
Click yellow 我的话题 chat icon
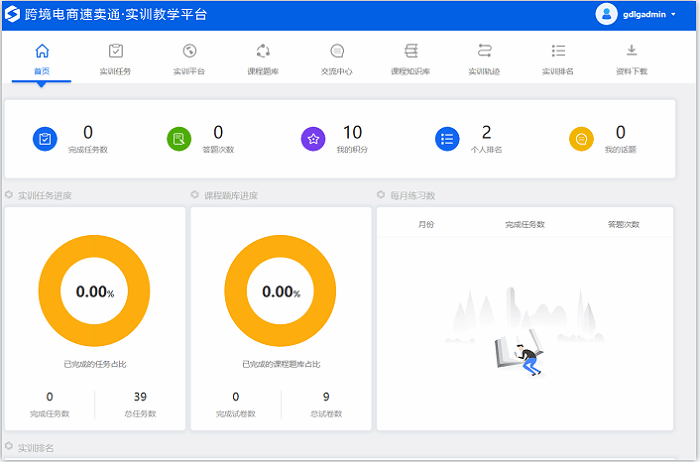[581, 139]
